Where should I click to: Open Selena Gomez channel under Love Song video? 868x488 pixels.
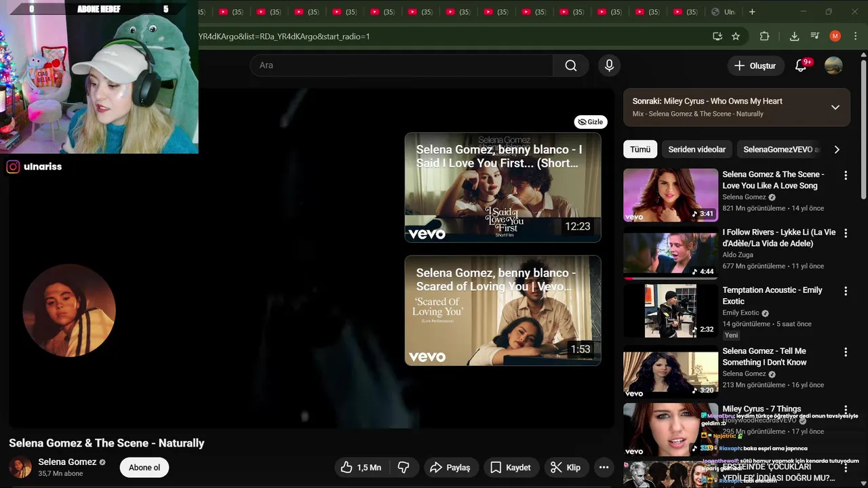pos(744,197)
